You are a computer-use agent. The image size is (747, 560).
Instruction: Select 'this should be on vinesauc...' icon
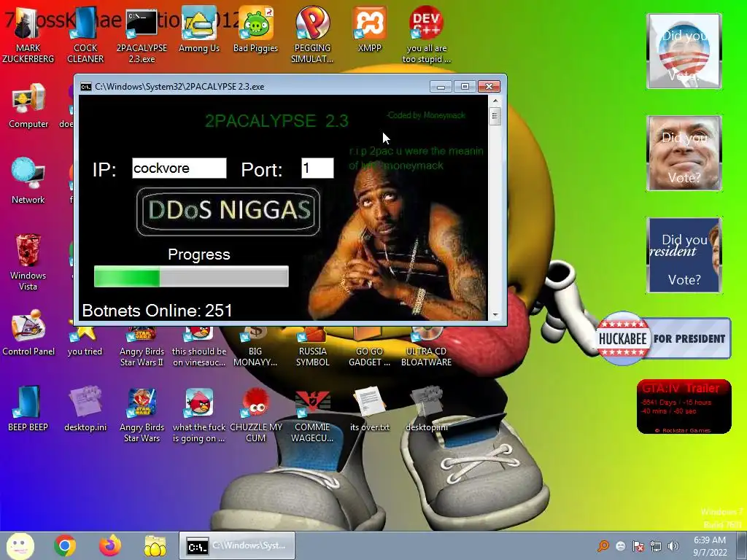click(199, 346)
